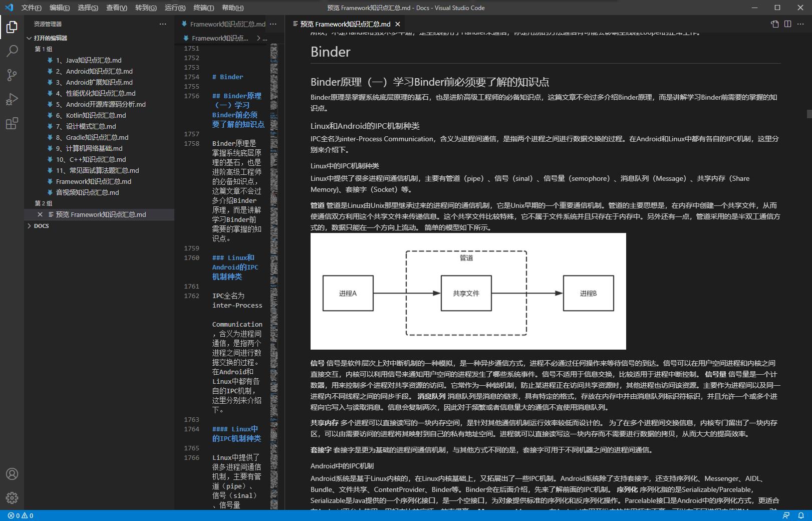
Task: Open the 运行(R) menu
Action: click(174, 8)
